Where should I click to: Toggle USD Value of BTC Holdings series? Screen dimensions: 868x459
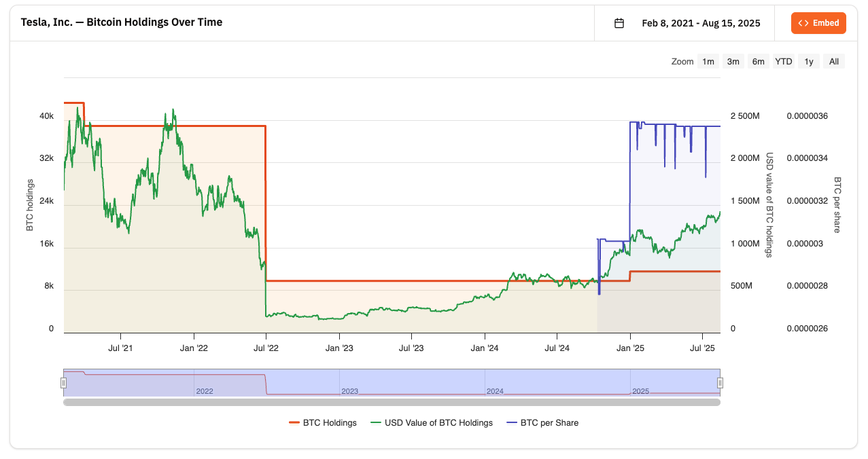coord(438,423)
